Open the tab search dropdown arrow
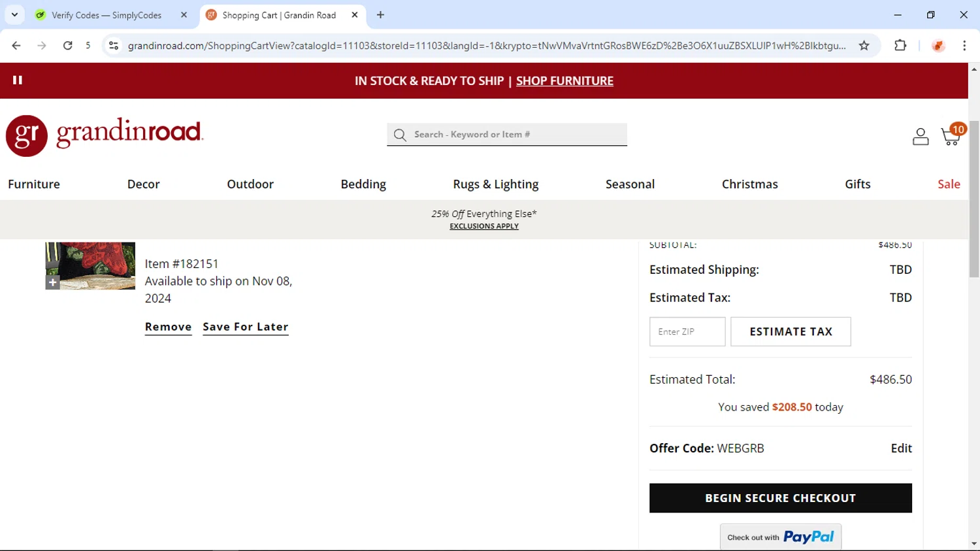 (x=14, y=14)
